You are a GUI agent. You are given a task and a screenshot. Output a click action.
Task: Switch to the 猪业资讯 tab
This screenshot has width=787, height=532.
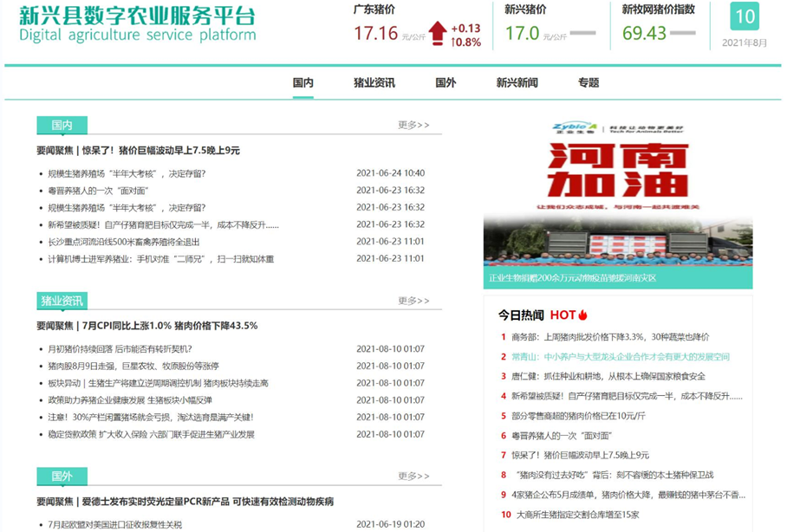374,83
